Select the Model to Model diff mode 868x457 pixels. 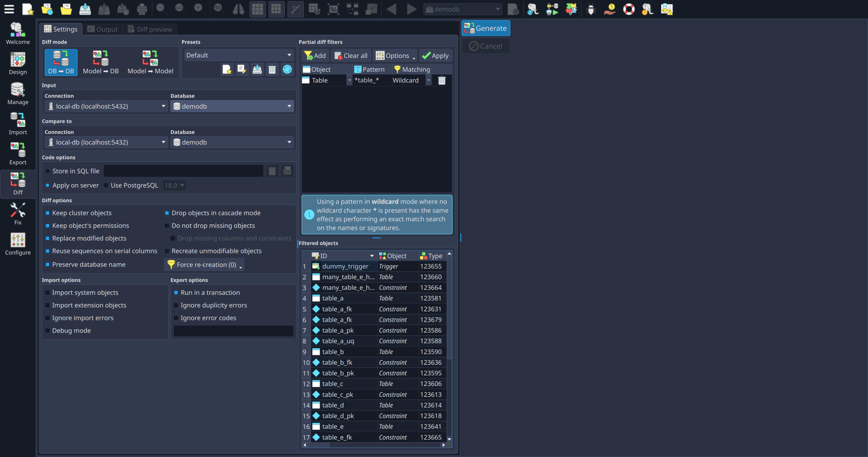(151, 62)
